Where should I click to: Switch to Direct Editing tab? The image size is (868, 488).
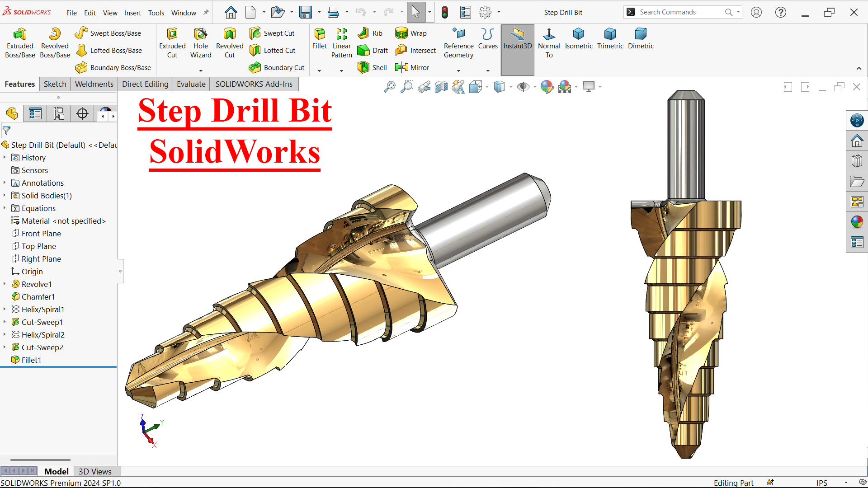pyautogui.click(x=145, y=84)
